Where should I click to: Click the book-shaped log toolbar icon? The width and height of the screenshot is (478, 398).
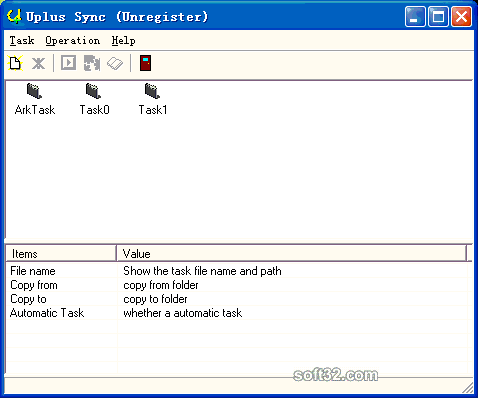(x=115, y=63)
